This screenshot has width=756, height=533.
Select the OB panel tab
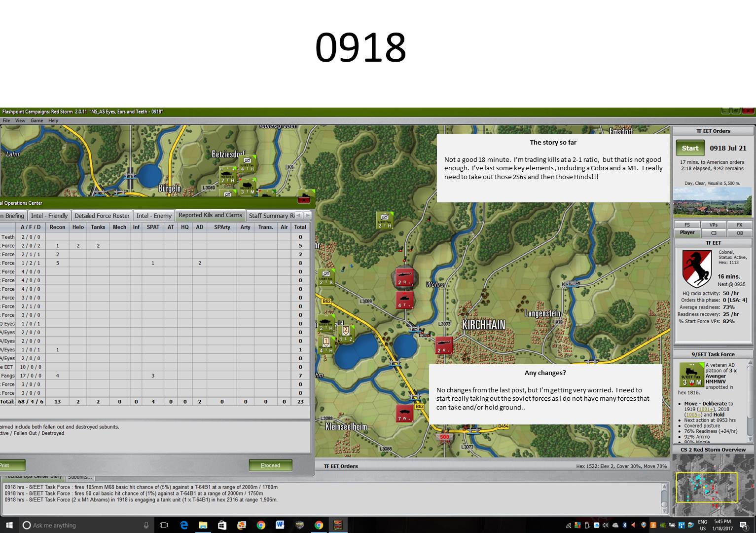(739, 233)
